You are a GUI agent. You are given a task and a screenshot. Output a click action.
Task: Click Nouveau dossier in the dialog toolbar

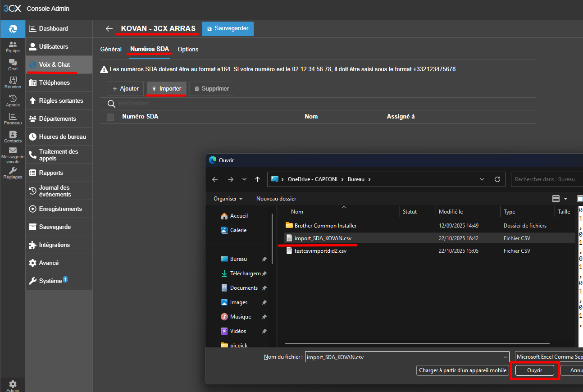pos(276,199)
